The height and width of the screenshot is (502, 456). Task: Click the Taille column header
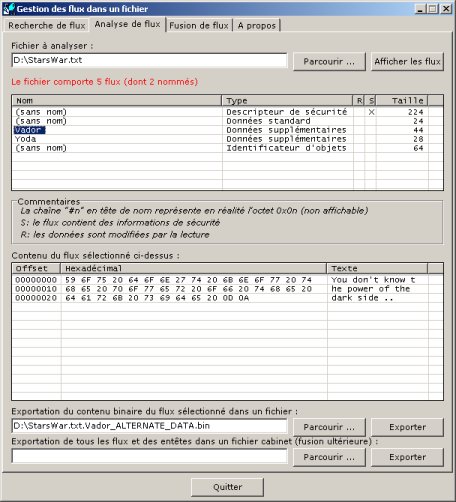pyautogui.click(x=402, y=100)
